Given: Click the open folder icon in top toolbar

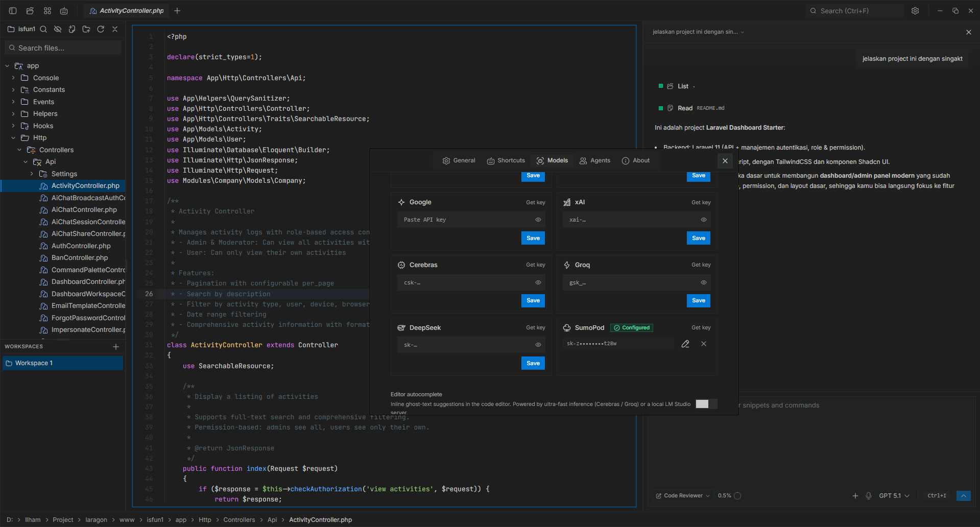Looking at the screenshot, I should point(30,11).
